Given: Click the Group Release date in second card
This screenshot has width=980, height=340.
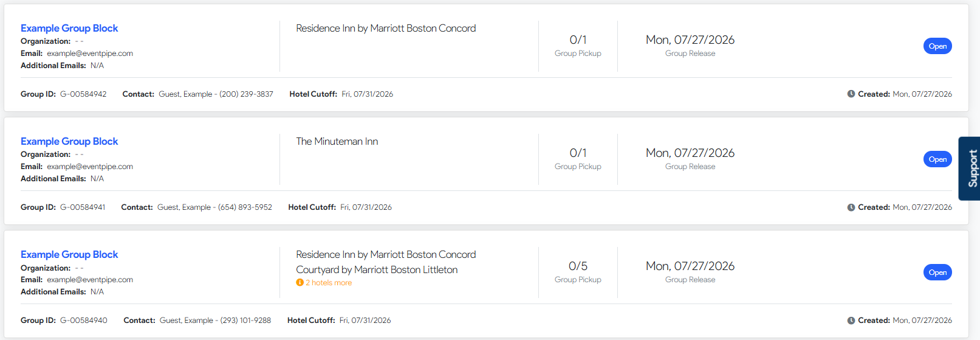Looking at the screenshot, I should point(690,153).
